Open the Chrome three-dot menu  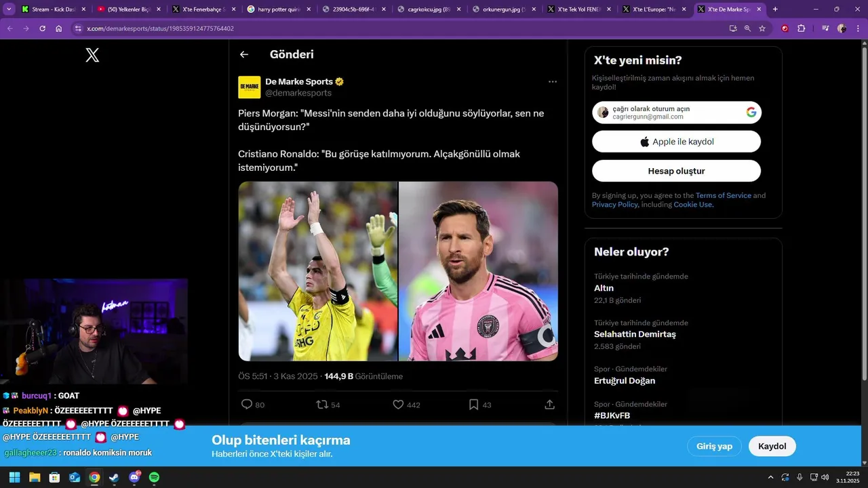coord(858,28)
